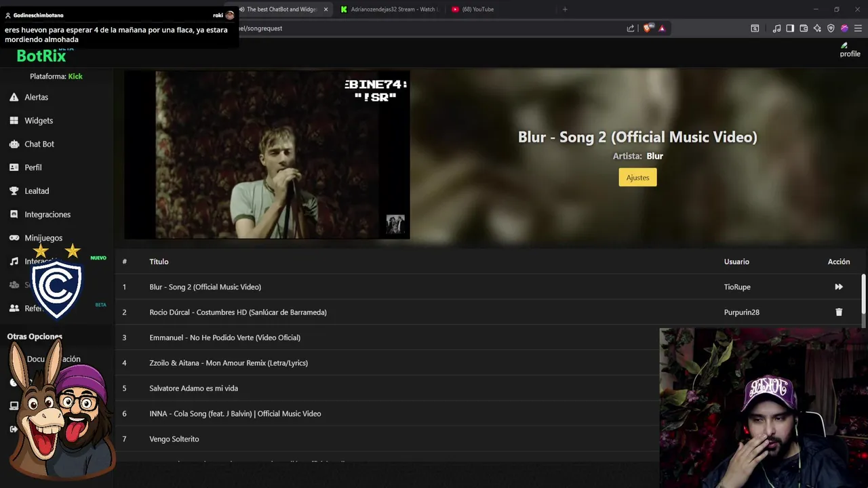Screen dimensions: 868x488
Task: Open the music note Interacción icon
Action: tap(14, 262)
